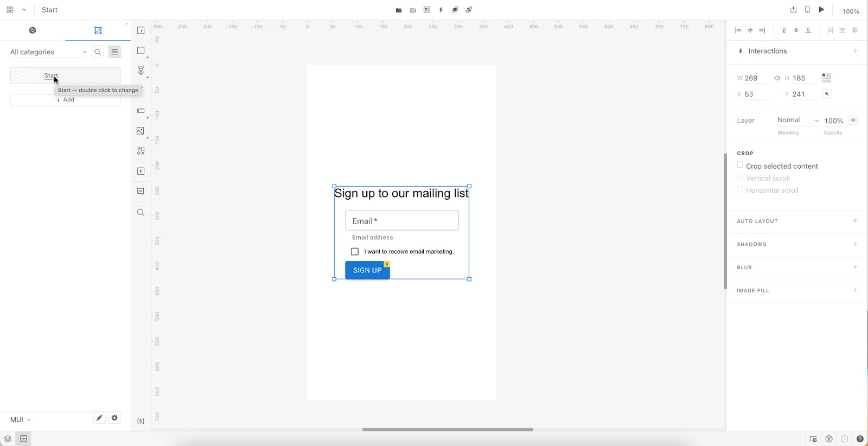Expand the Shadows section
Image resolution: width=868 pixels, height=446 pixels.
(x=856, y=244)
